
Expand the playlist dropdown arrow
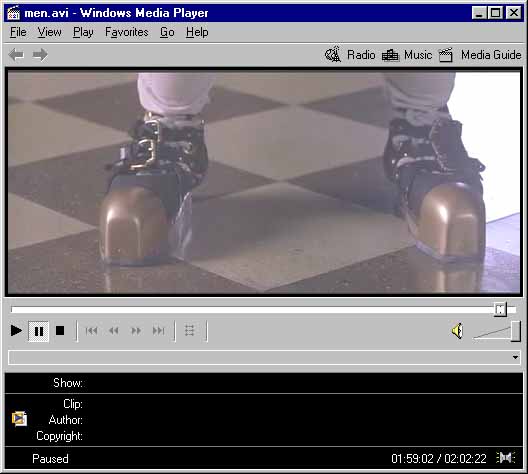[516, 358]
